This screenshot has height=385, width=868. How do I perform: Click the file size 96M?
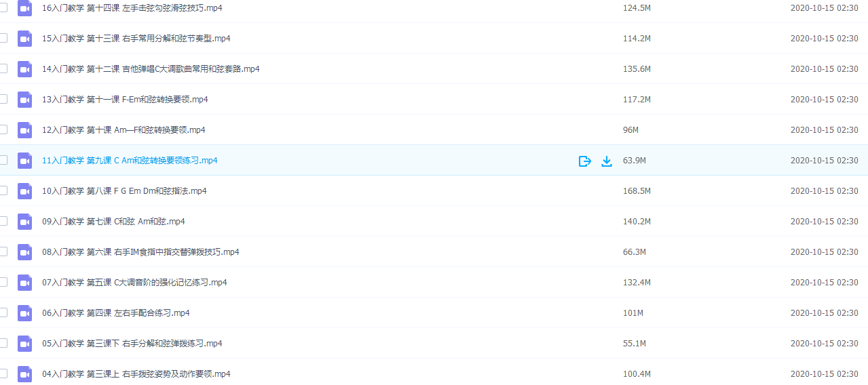pyautogui.click(x=630, y=130)
